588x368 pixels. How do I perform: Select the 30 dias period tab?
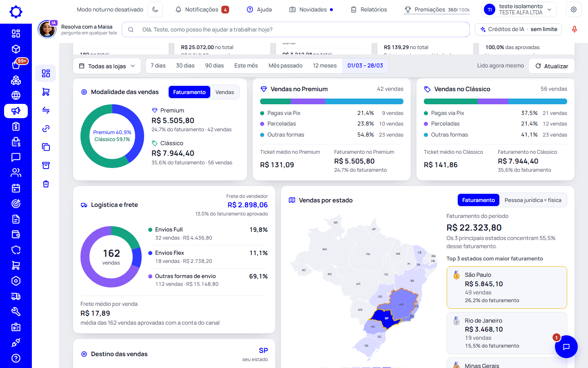pyautogui.click(x=185, y=66)
